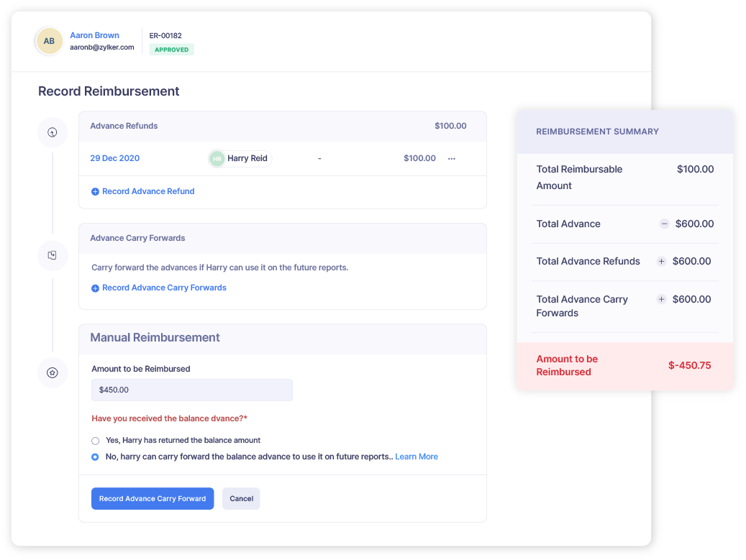Image resolution: width=746 pixels, height=560 pixels.
Task: Click the plus icon beside Total Advance Carry Forwards
Action: coord(661,299)
